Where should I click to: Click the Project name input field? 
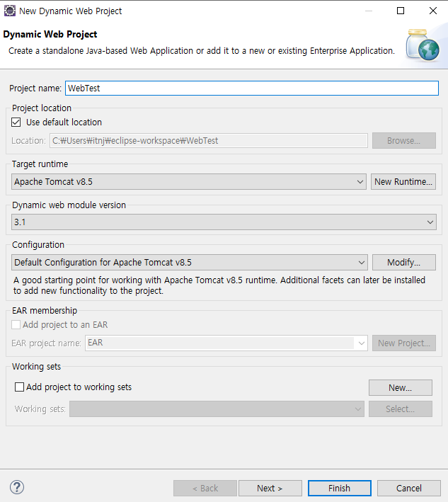(252, 88)
